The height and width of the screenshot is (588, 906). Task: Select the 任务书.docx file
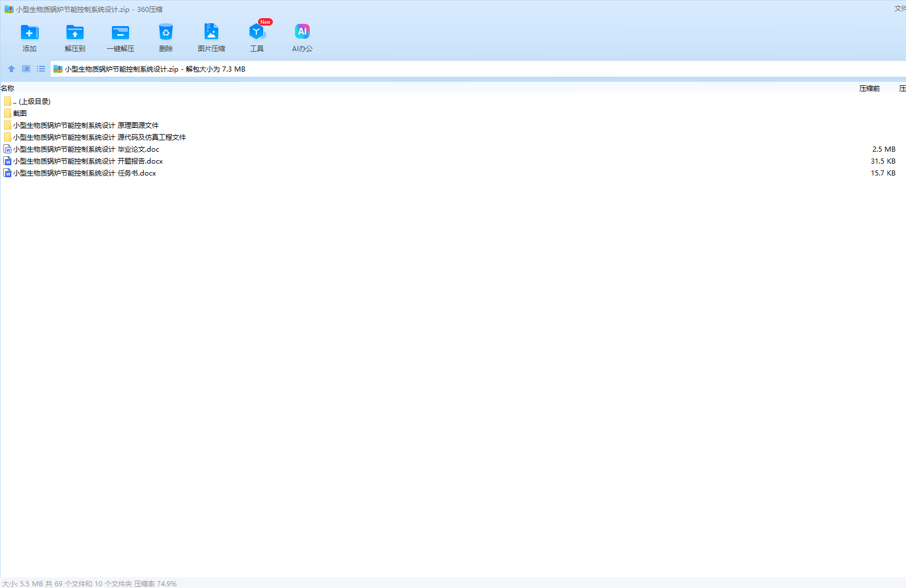click(84, 173)
